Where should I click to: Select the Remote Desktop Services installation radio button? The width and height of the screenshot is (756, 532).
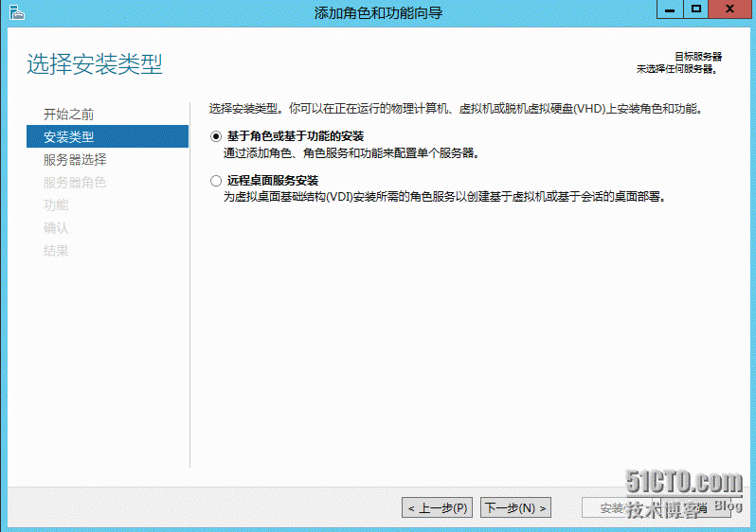pyautogui.click(x=216, y=181)
